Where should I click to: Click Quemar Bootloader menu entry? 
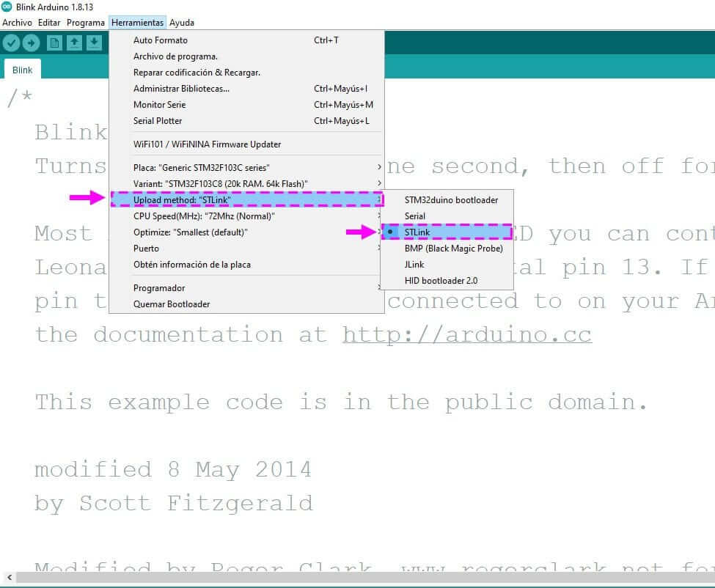coord(172,304)
